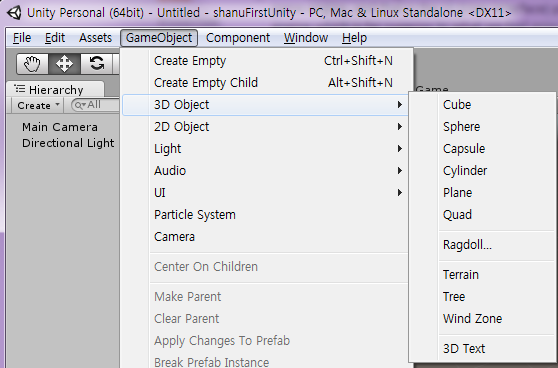558x368 pixels.
Task: Open the Assets menu
Action: tap(95, 38)
